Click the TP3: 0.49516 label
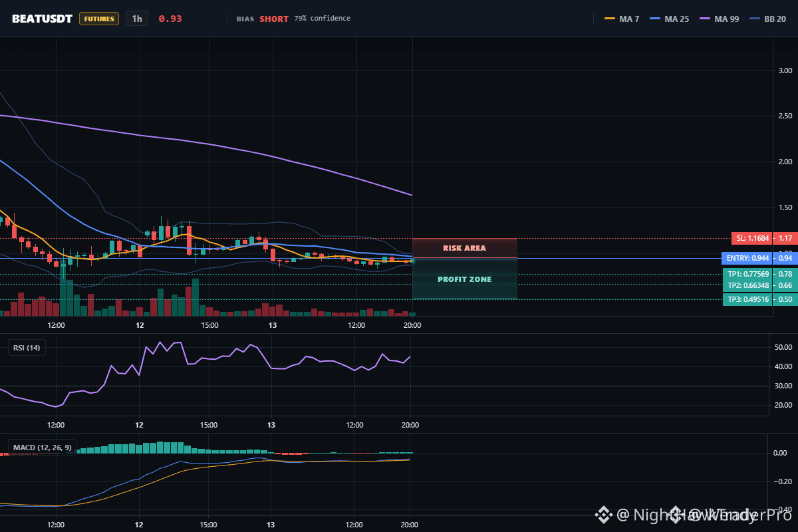Screen dimensions: 798x532 [747, 299]
